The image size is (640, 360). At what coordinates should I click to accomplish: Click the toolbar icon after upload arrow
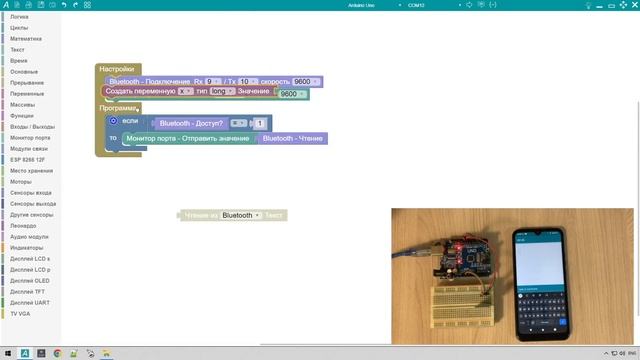(481, 5)
